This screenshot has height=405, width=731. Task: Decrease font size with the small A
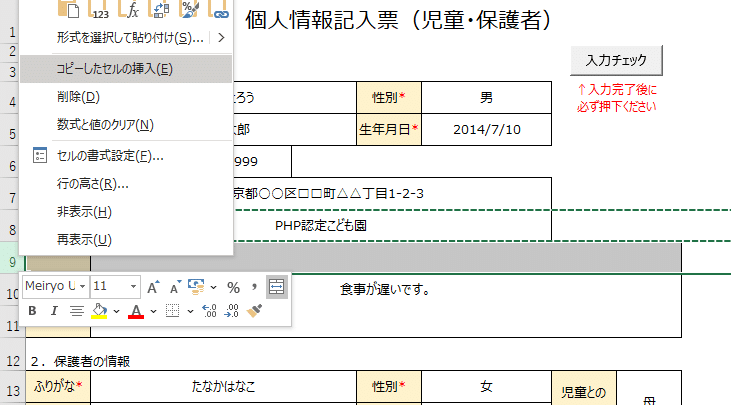(x=175, y=287)
